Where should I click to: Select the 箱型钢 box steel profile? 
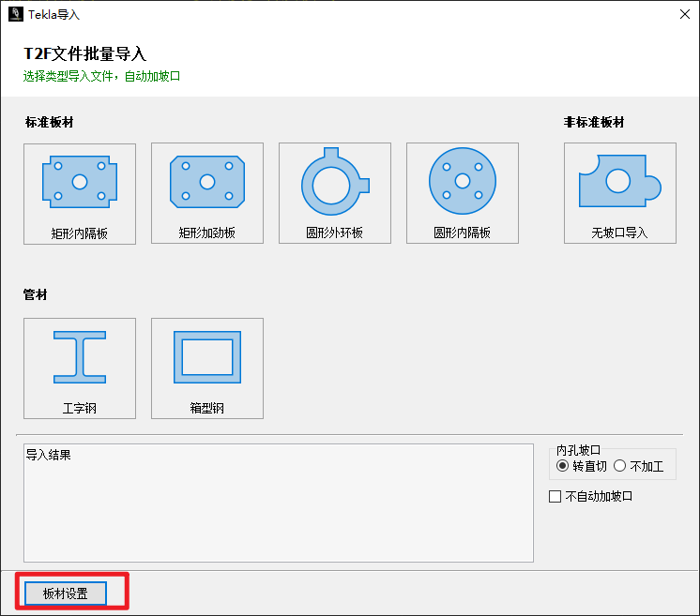click(x=207, y=368)
